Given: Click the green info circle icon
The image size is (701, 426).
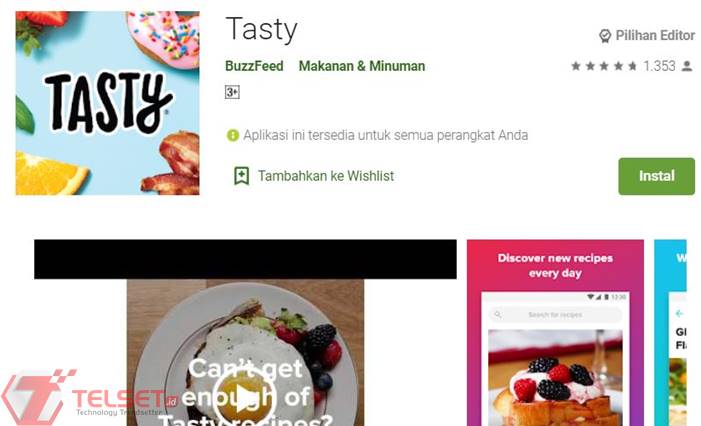Looking at the screenshot, I should click(232, 135).
